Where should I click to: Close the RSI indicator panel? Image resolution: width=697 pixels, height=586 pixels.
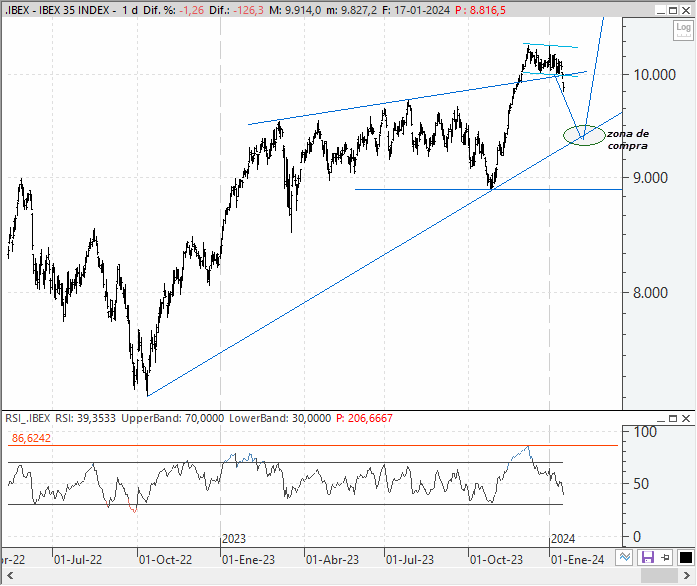[686, 418]
